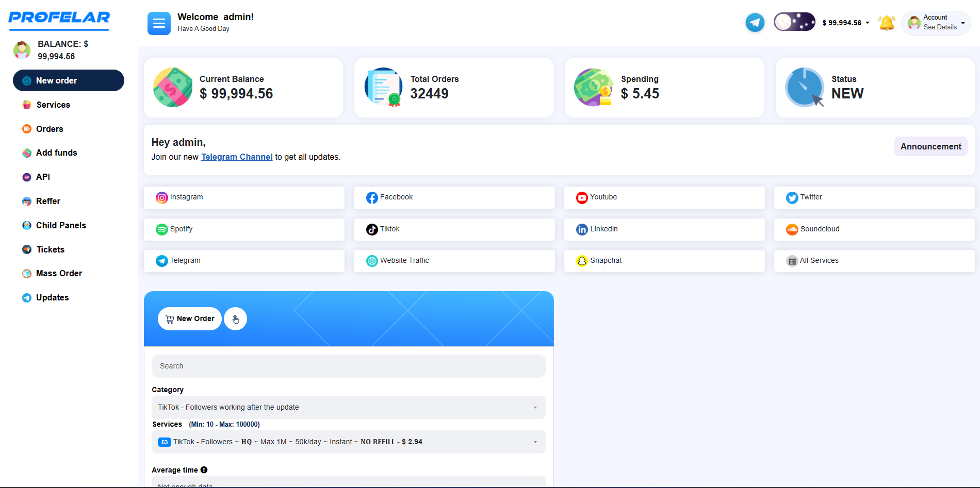Click the hamburger menu icon
980x488 pixels.
159,24
